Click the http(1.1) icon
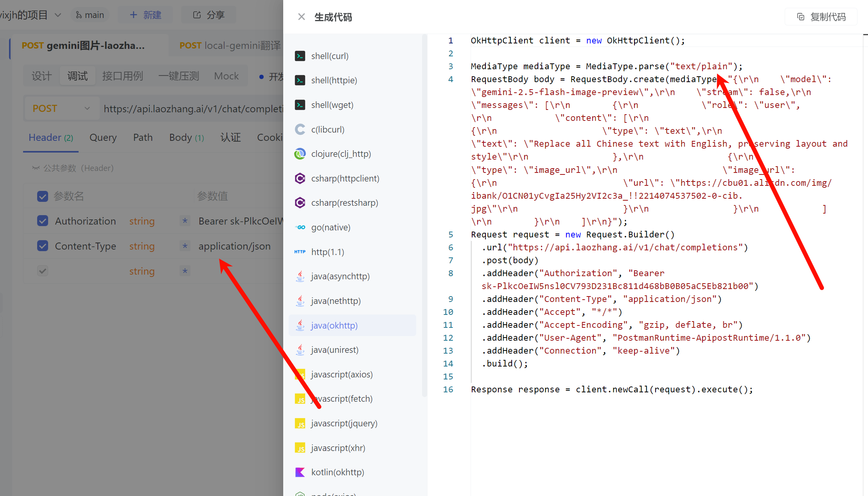 [300, 252]
